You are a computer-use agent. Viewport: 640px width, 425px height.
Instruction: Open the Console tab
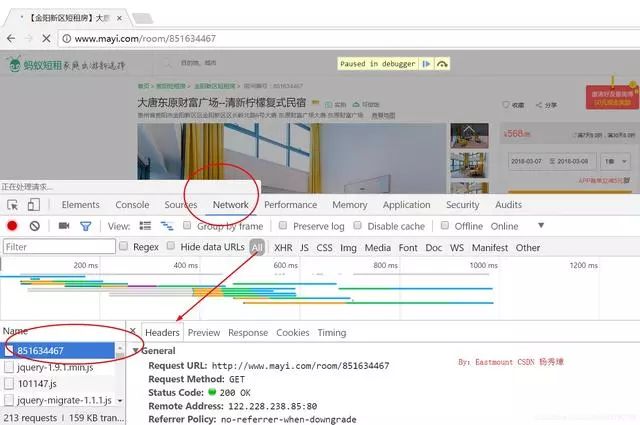132,205
